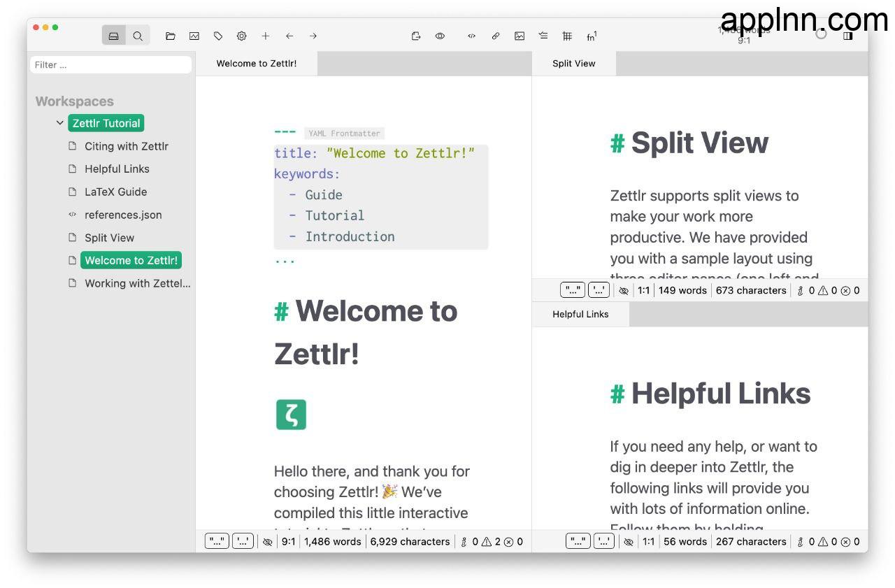Open single-quote selector beside 1,486 words

[x=243, y=541]
